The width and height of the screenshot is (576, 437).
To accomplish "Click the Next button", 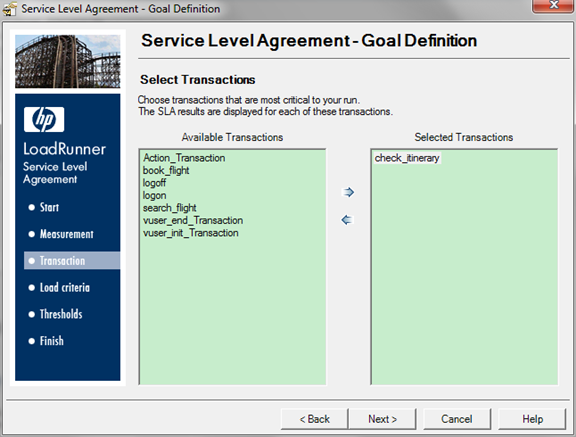I will [382, 419].
